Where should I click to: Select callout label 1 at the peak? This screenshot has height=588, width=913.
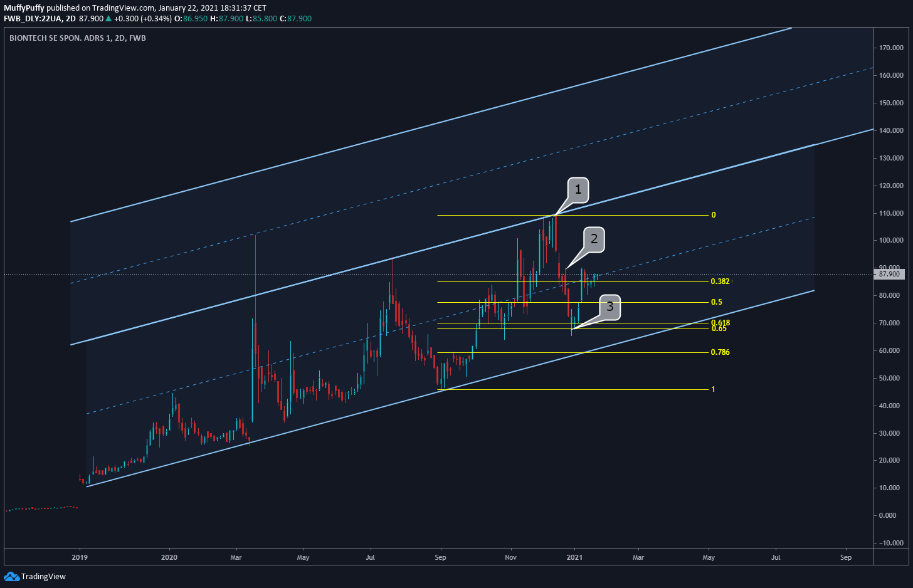(x=578, y=190)
